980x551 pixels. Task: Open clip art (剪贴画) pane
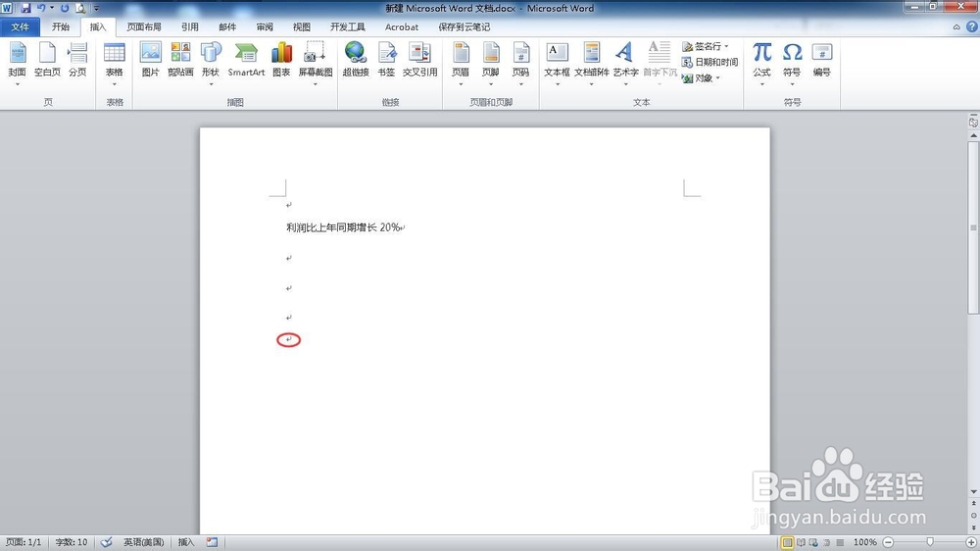point(180,60)
